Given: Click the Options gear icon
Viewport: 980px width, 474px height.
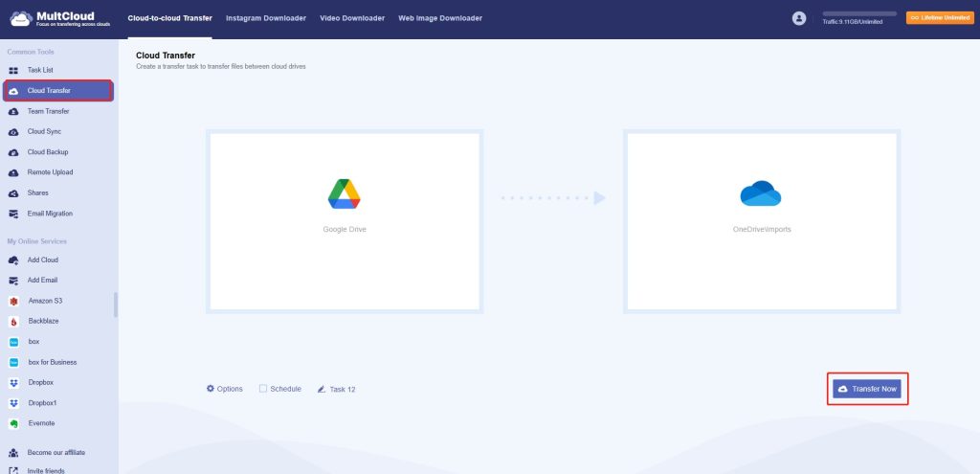Looking at the screenshot, I should pyautogui.click(x=211, y=389).
